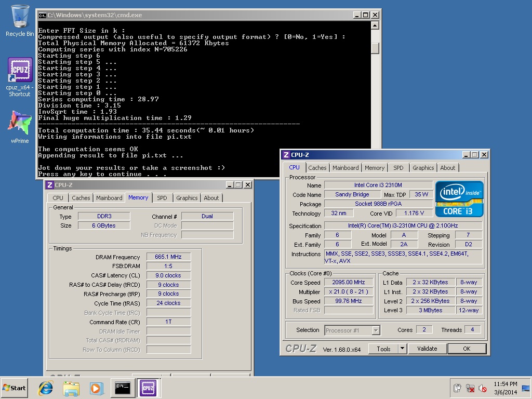Image resolution: width=532 pixels, height=399 pixels.
Task: Click the Command Rate 1T value
Action: [168, 322]
